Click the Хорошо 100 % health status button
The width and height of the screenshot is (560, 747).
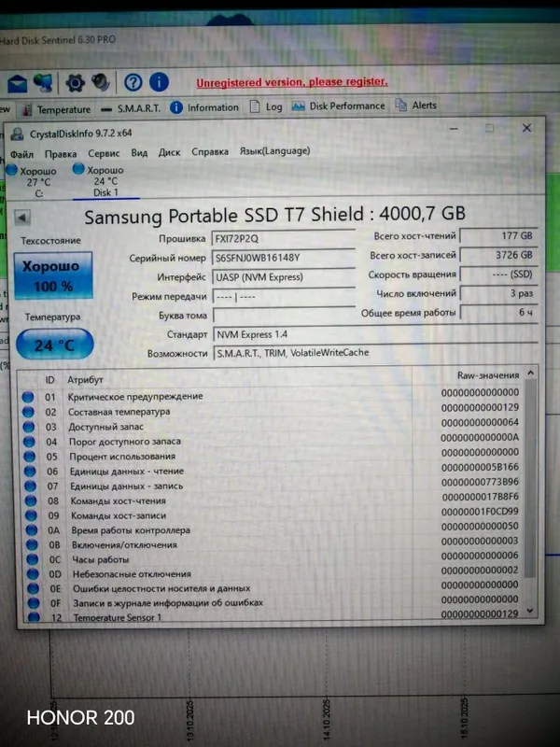tap(53, 275)
